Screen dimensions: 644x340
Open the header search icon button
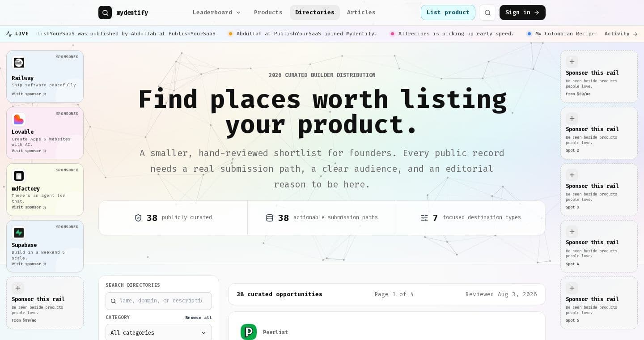(487, 13)
